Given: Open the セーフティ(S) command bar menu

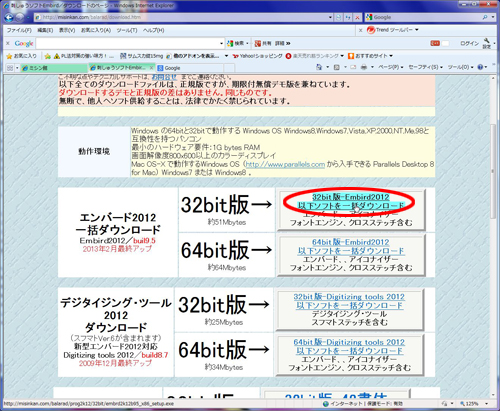Looking at the screenshot, I should click(x=426, y=67).
